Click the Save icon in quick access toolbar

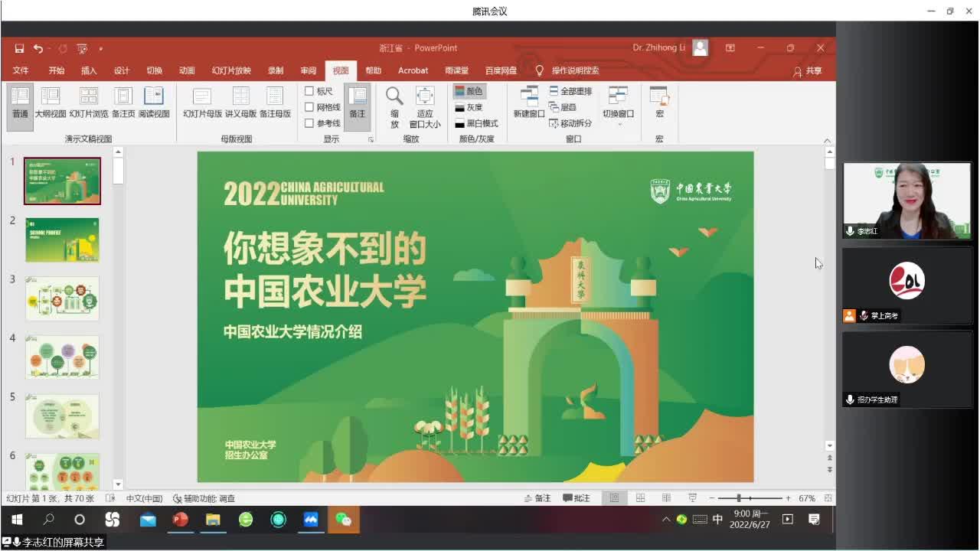[x=19, y=48]
